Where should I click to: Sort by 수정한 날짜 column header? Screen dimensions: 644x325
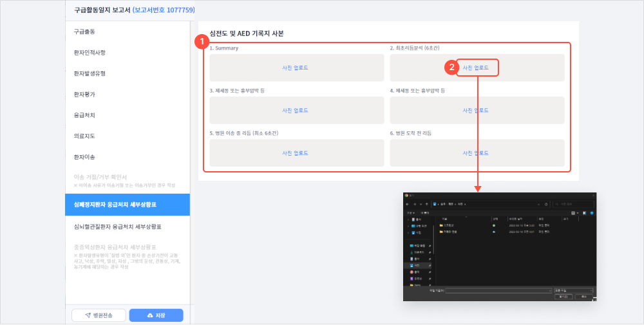(x=516, y=219)
